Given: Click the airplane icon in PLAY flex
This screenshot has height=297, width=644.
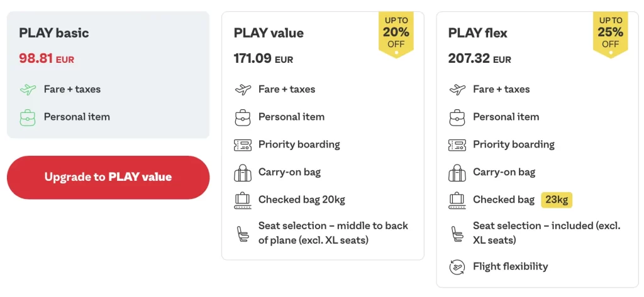Looking at the screenshot, I should (x=457, y=89).
